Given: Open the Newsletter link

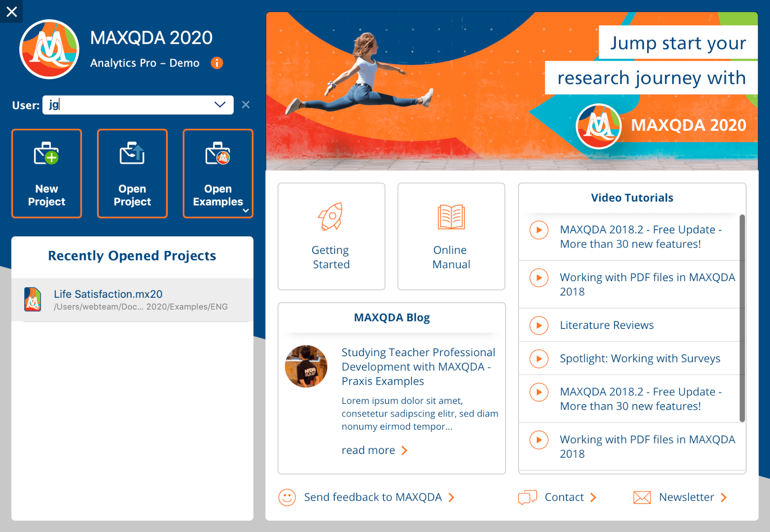Looking at the screenshot, I should (x=686, y=497).
